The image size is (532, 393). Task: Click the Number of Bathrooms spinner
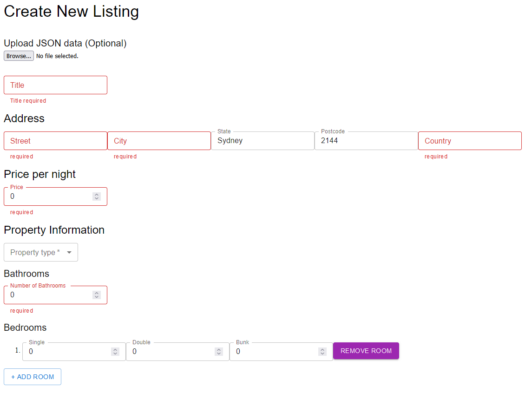click(97, 295)
